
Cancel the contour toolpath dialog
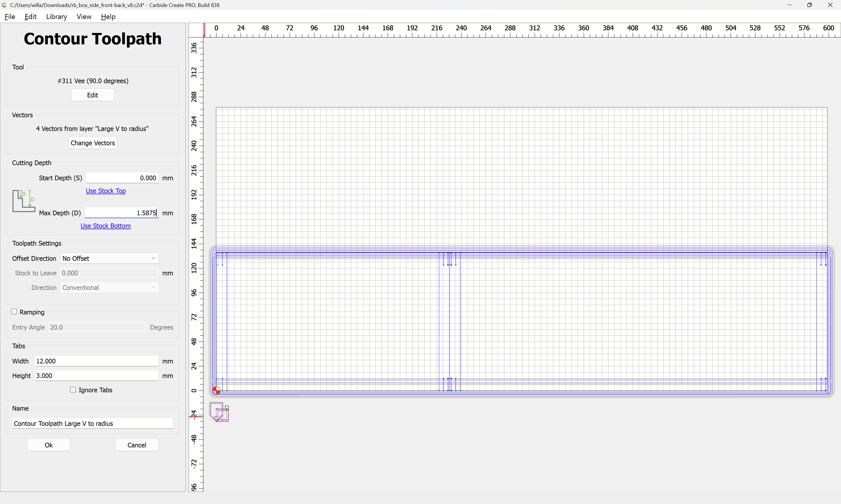click(137, 445)
